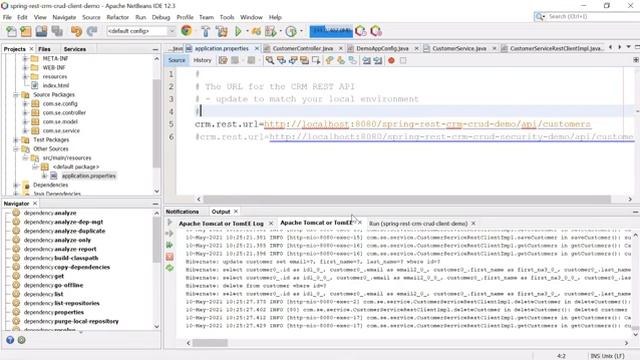
Task: Expand the META-INF folder node
Action: click(x=25, y=58)
